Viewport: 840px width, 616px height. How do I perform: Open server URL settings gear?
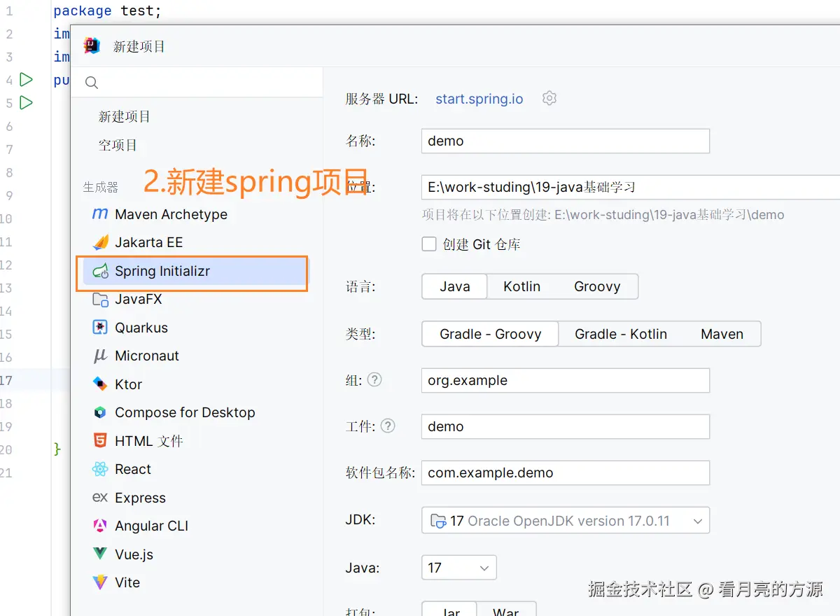pyautogui.click(x=549, y=98)
